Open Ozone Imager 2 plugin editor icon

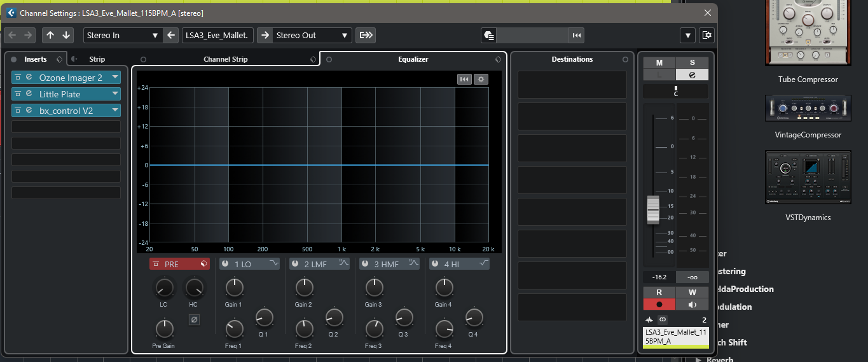point(29,77)
